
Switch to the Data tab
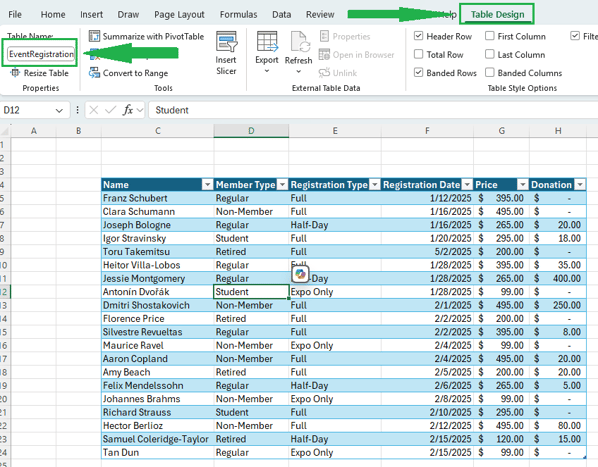click(281, 14)
